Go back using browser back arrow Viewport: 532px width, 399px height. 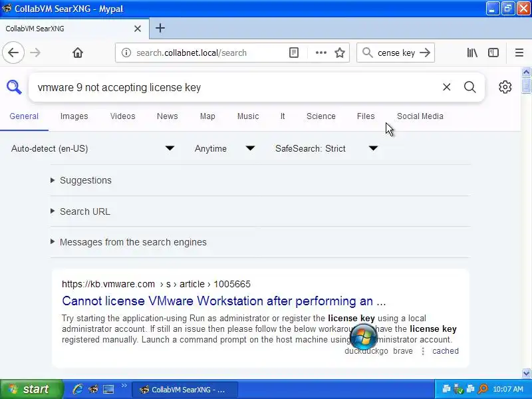point(13,53)
